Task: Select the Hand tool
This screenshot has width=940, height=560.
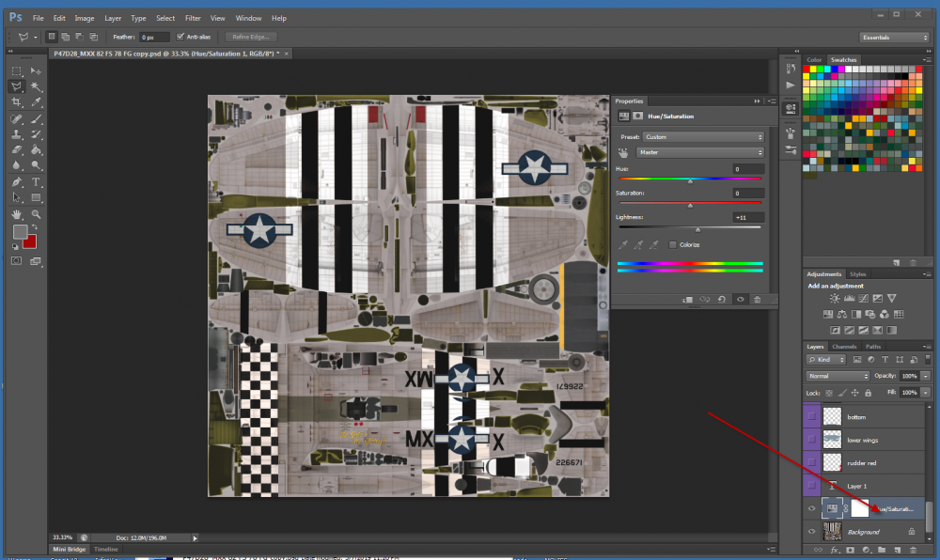Action: 17,214
